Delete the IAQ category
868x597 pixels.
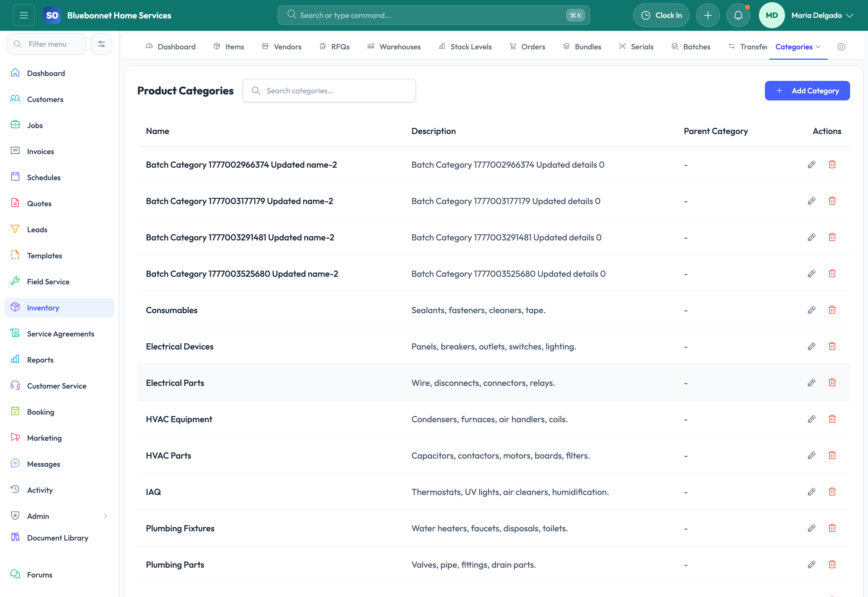coord(832,491)
